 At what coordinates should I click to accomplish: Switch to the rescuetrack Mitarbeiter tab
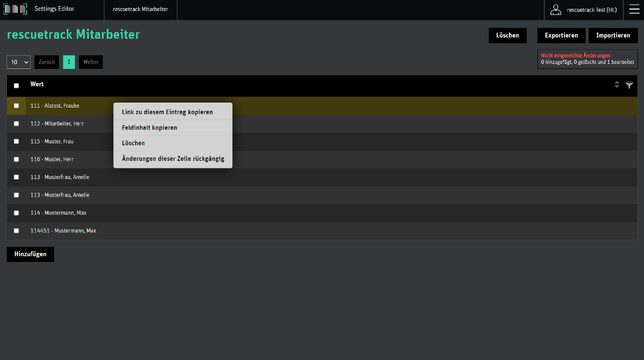click(140, 9)
